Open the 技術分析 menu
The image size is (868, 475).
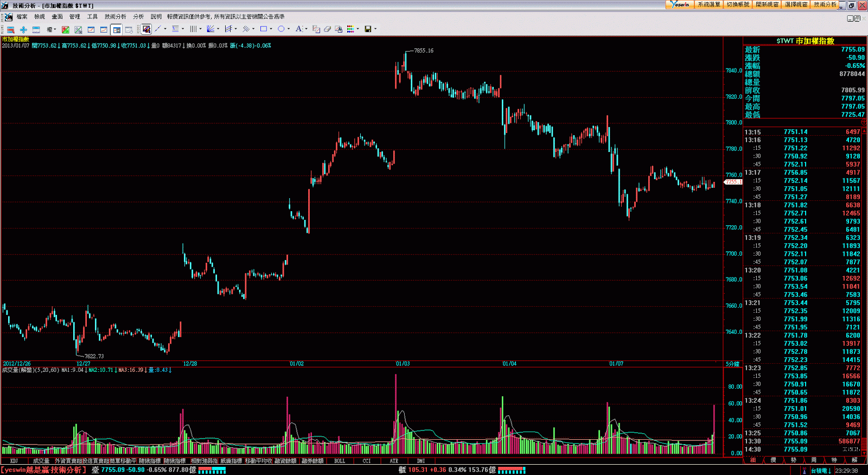(115, 17)
